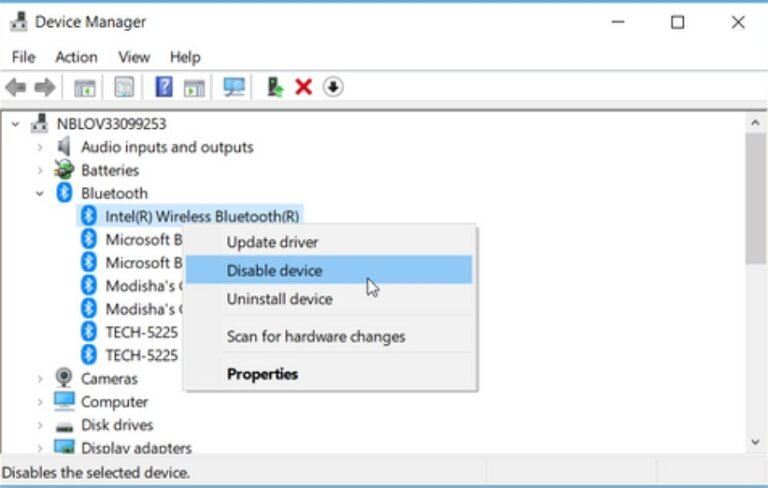Screen dimensions: 768x488
Task: Click the Scan for hardware changes monitor icon
Action: 234,88
